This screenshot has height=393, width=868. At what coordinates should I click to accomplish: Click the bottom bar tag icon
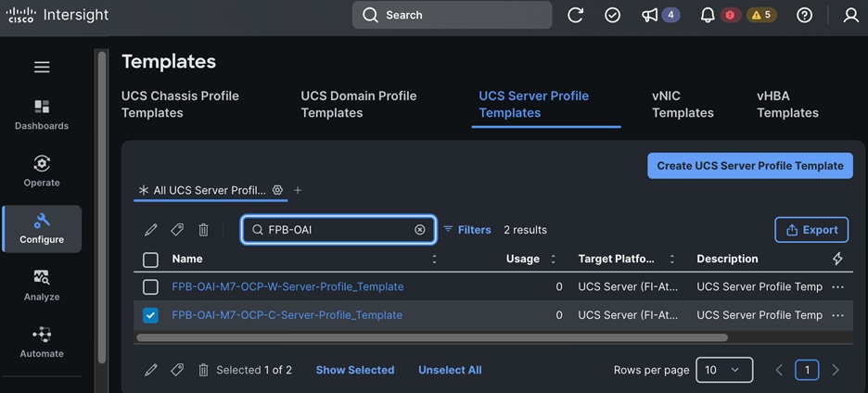[x=177, y=370]
